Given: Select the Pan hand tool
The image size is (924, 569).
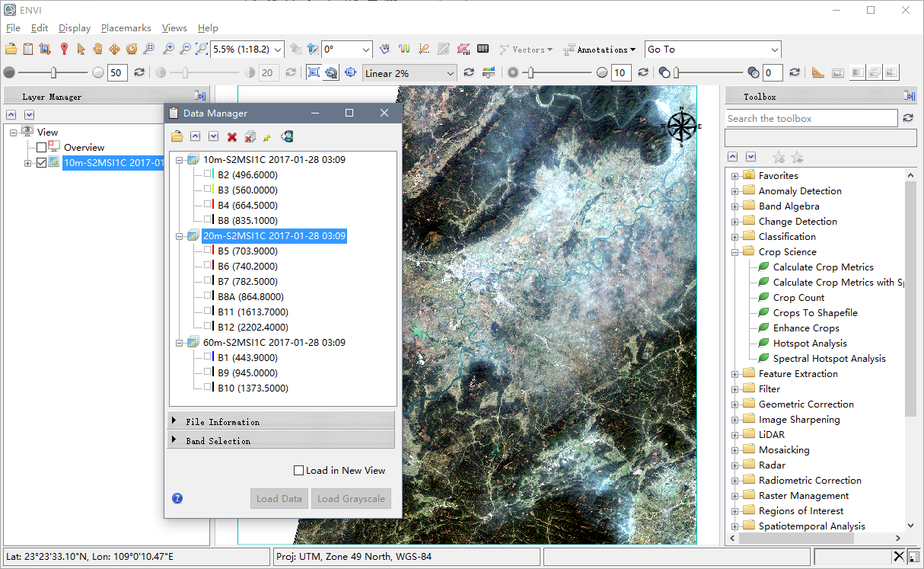Looking at the screenshot, I should (97, 50).
